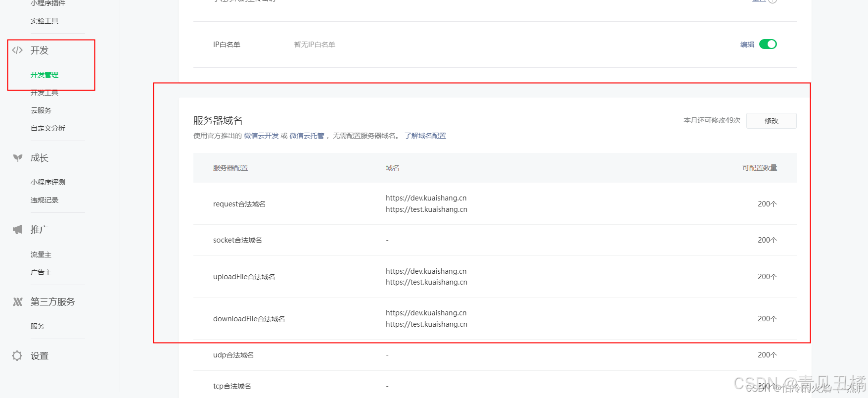Screen dimensions: 868x398
Task: Go to 小程序评测 page
Action: coord(48,182)
